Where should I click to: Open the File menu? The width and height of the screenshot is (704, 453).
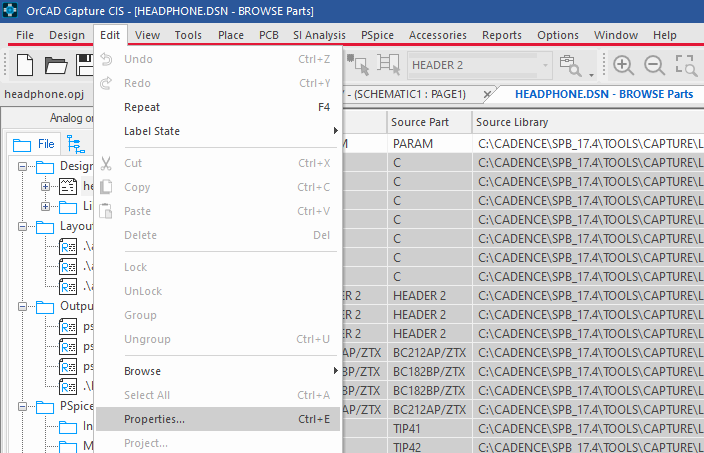click(25, 35)
